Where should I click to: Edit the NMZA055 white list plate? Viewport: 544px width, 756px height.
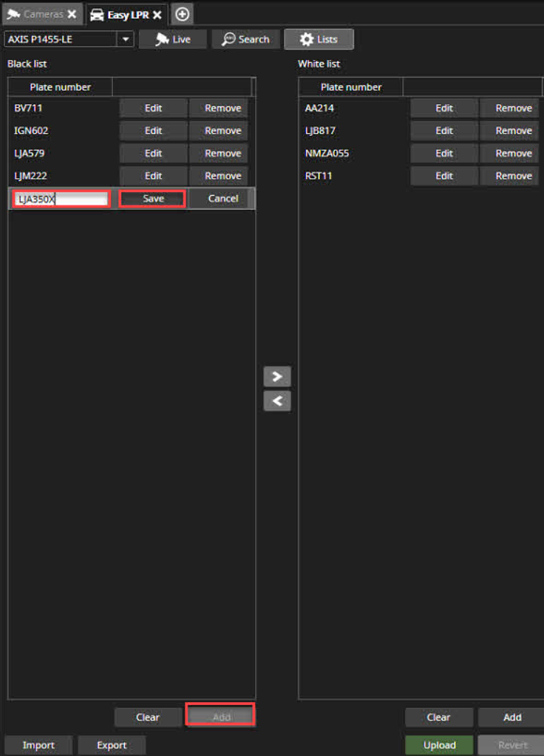(443, 154)
